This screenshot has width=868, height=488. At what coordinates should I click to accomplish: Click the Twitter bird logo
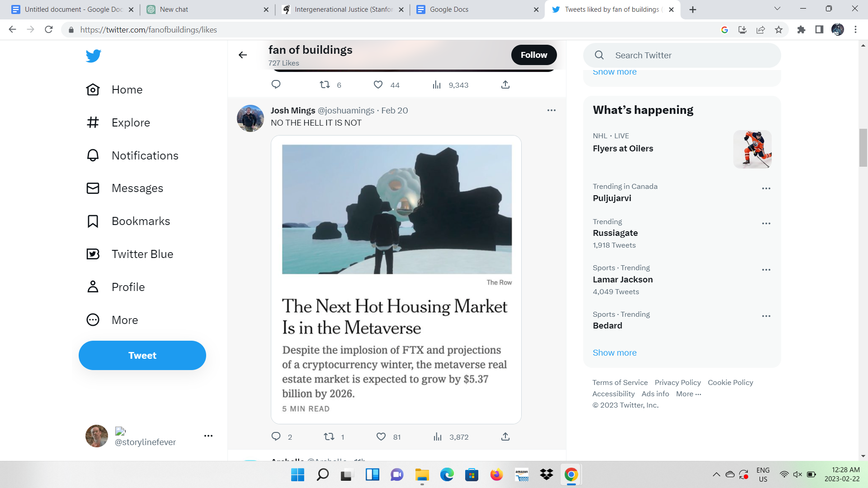93,56
